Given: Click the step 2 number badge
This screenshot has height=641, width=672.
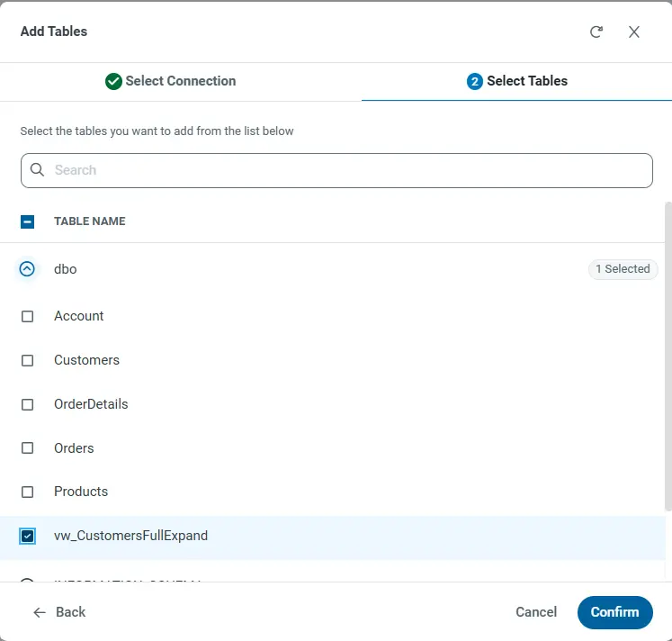Looking at the screenshot, I should click(474, 81).
